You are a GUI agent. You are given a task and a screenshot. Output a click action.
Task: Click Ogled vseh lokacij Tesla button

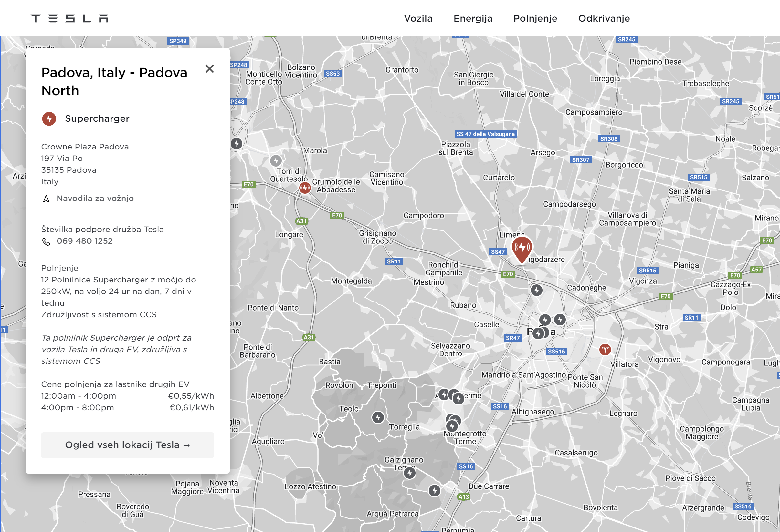coord(128,445)
